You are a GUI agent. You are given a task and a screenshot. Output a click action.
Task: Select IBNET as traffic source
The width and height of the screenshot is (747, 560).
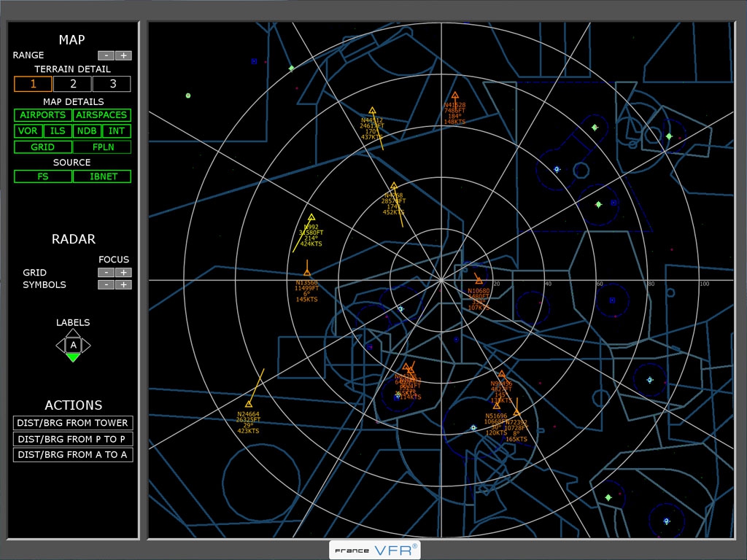pos(104,176)
